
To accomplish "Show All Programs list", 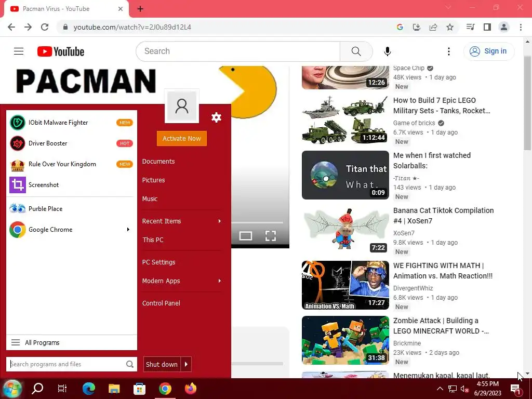I will click(72, 343).
